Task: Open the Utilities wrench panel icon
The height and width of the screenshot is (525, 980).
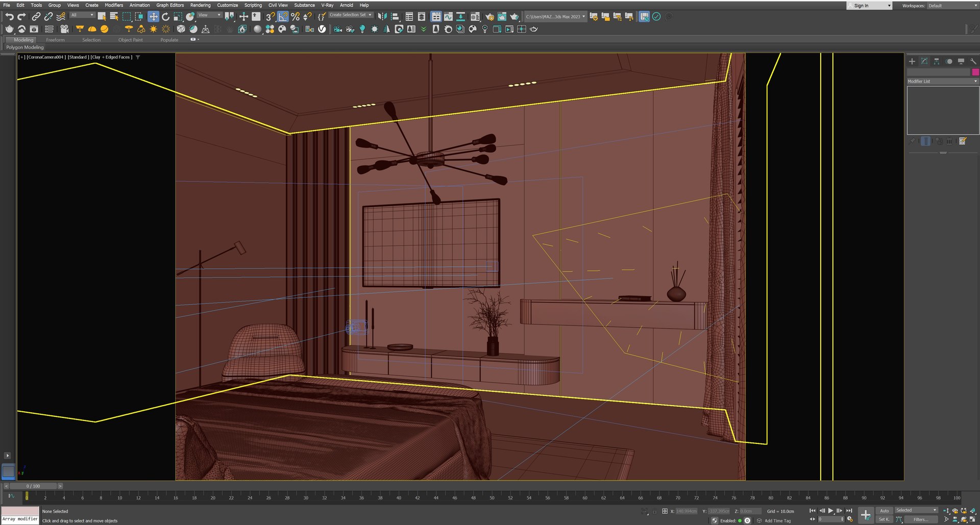Action: click(x=973, y=61)
